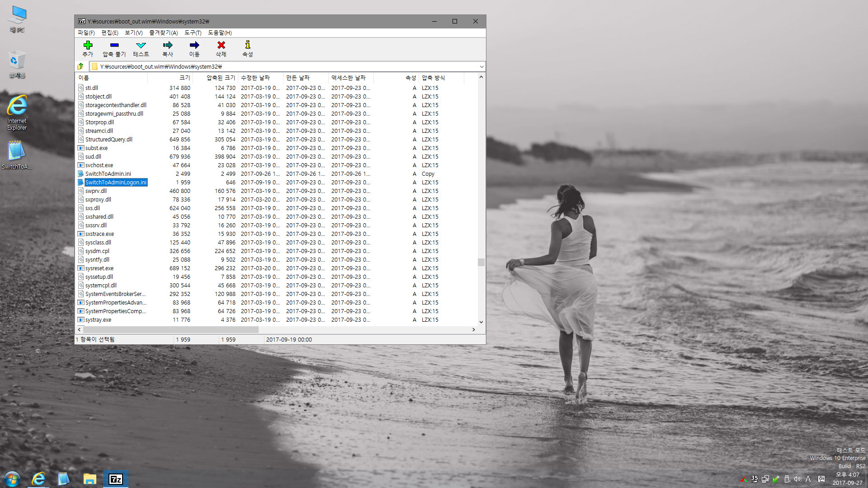Sort by 만든 날짜 column header
The width and height of the screenshot is (868, 488).
(x=306, y=78)
